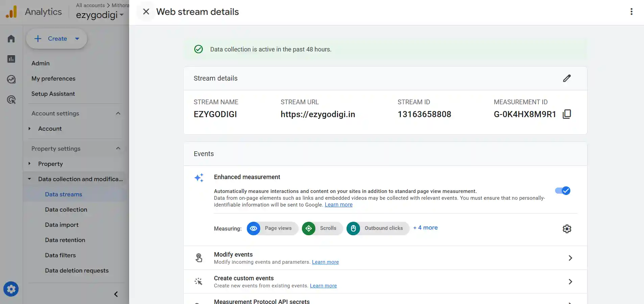Screen dimensions: 644x304
Task: Click the Page views measuring chip label
Action: pyautogui.click(x=278, y=228)
